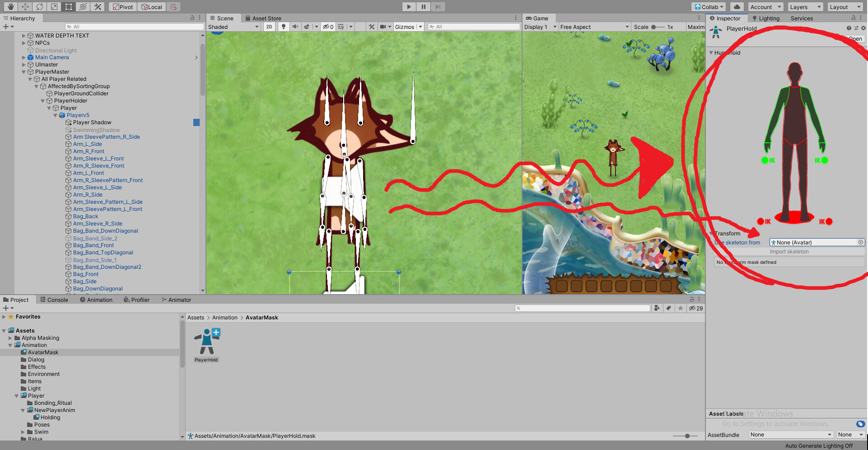Image resolution: width=868 pixels, height=450 pixels.
Task: Select the PlayerHold mask thumbnail
Action: (206, 341)
